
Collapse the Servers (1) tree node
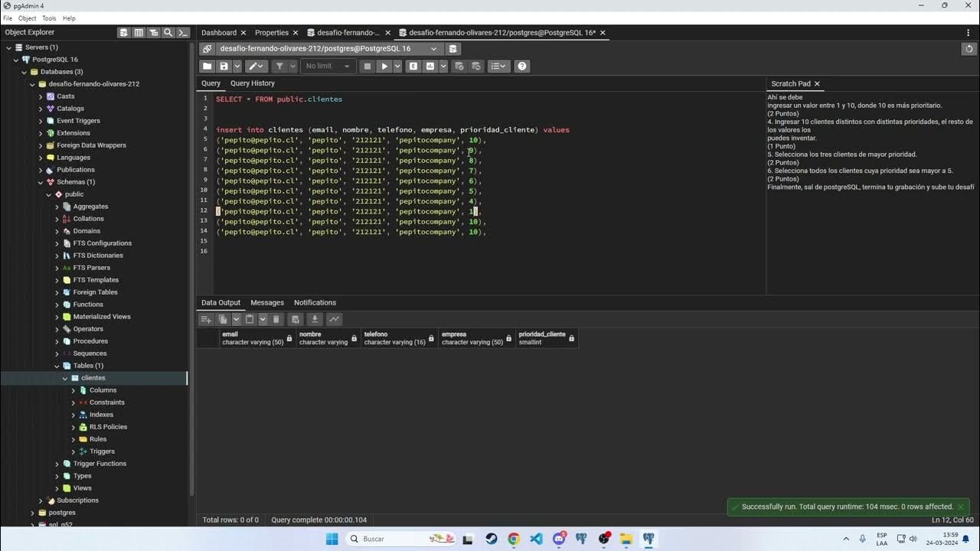pos(8,47)
